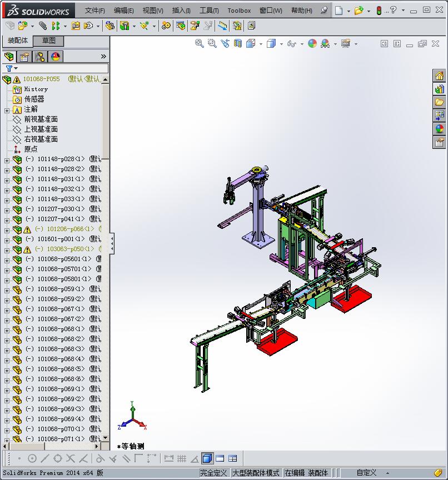Click the yellow tag icon in status bar

438,473
